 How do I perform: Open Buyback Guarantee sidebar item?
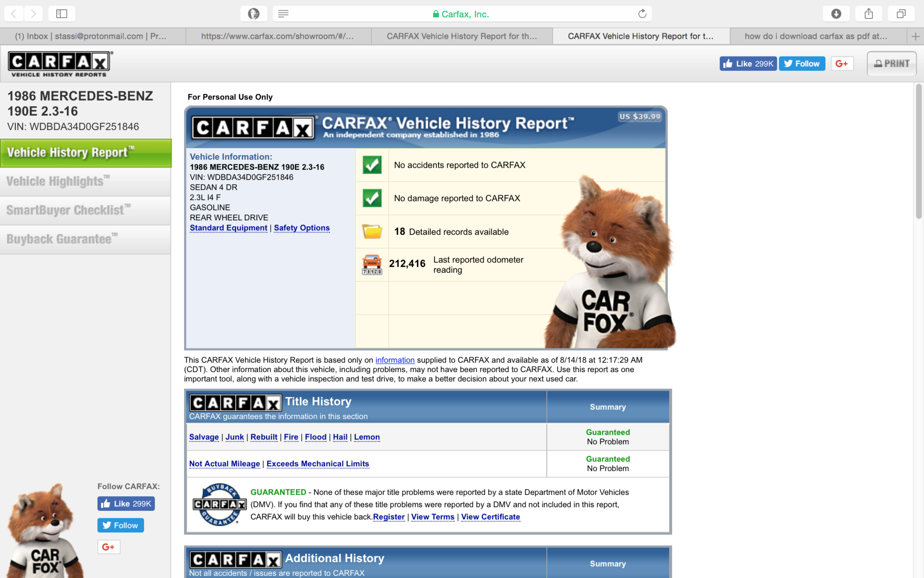85,239
